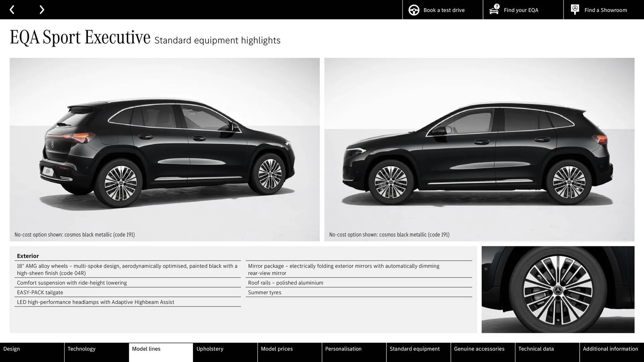
Task: Click the AMG alloy wheel close-up image
Action: [x=558, y=289]
